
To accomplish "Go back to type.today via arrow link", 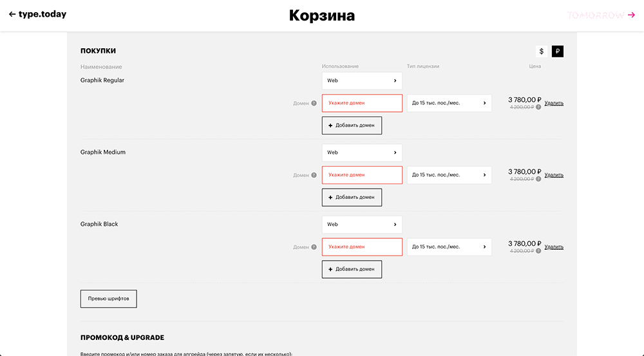I will [37, 14].
